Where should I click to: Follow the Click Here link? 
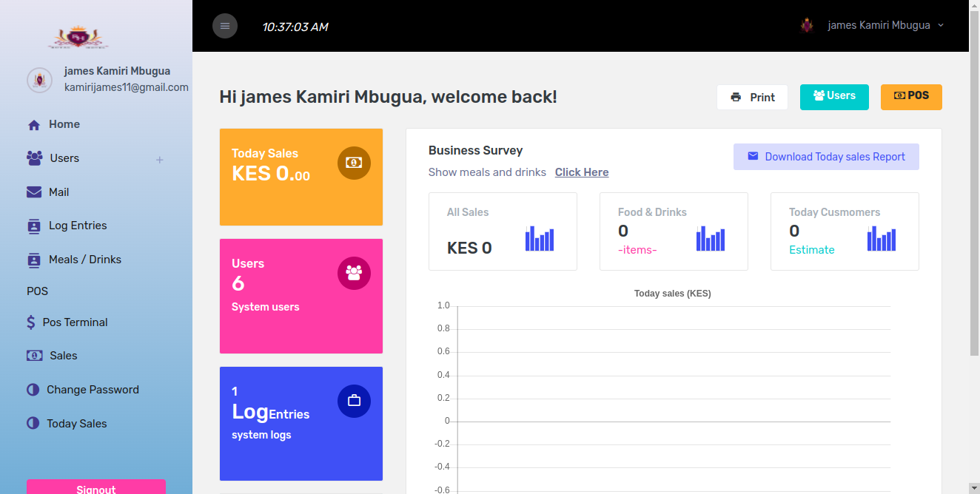(x=582, y=172)
